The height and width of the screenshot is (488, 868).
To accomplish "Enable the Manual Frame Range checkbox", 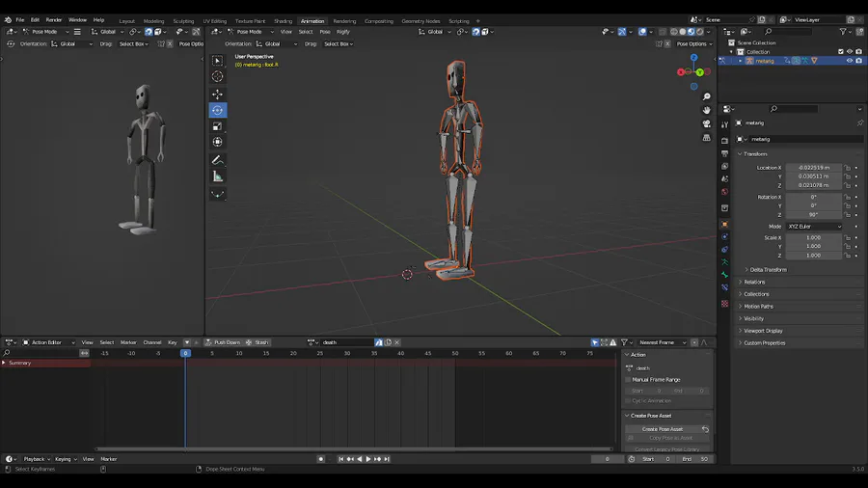I will pos(629,380).
